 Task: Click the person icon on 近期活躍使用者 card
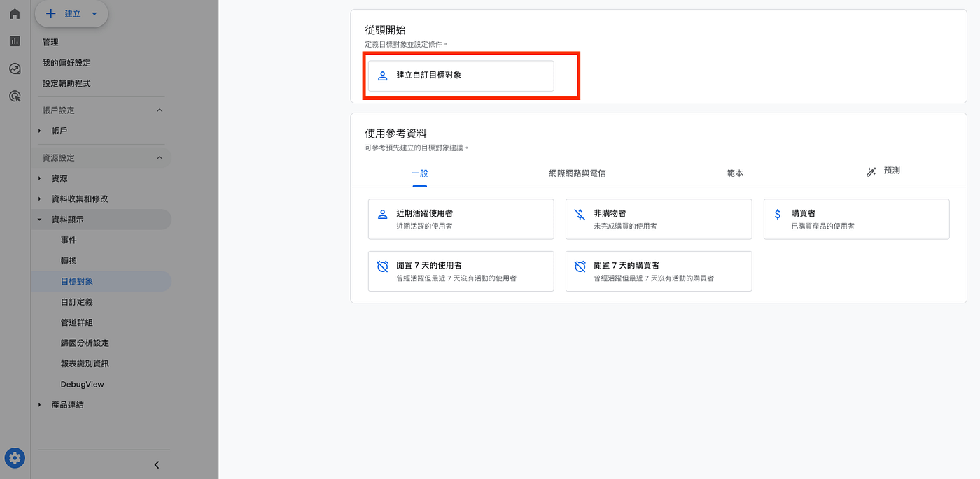click(382, 215)
